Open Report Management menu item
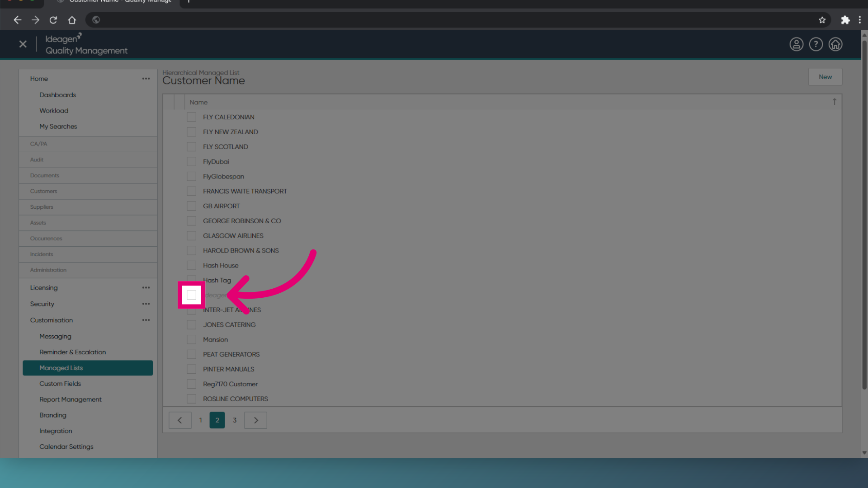Screen dimensions: 868x488 (x=70, y=399)
